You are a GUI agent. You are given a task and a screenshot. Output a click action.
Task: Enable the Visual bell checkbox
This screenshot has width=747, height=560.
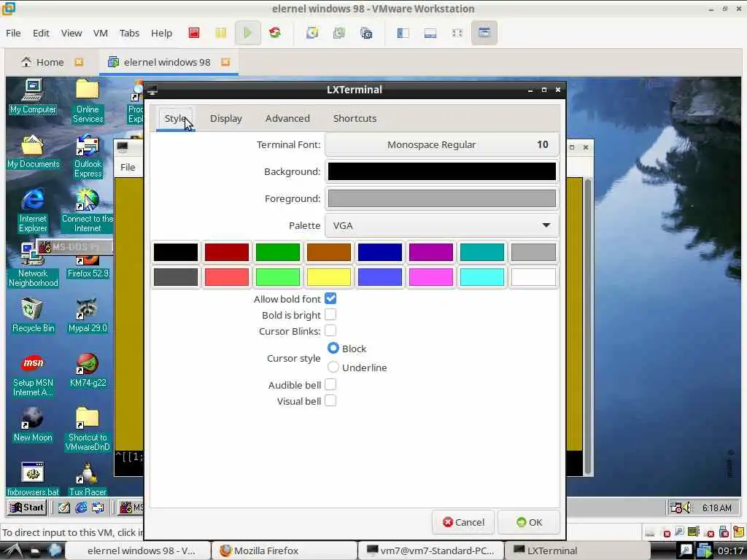[x=330, y=400]
